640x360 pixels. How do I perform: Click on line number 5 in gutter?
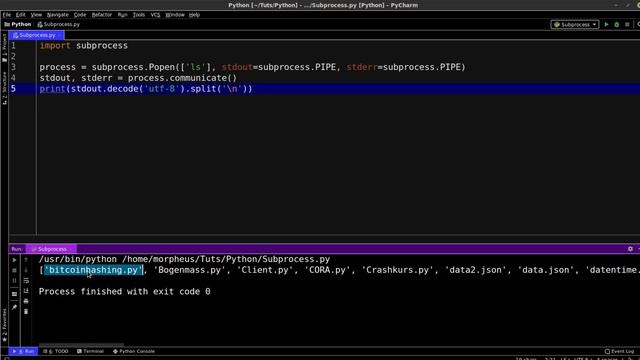click(13, 89)
